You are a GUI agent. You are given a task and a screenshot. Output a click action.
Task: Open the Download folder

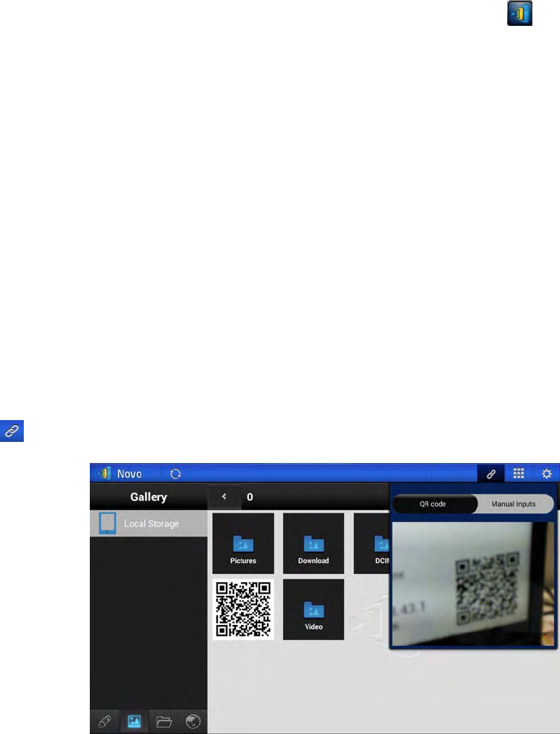click(314, 543)
